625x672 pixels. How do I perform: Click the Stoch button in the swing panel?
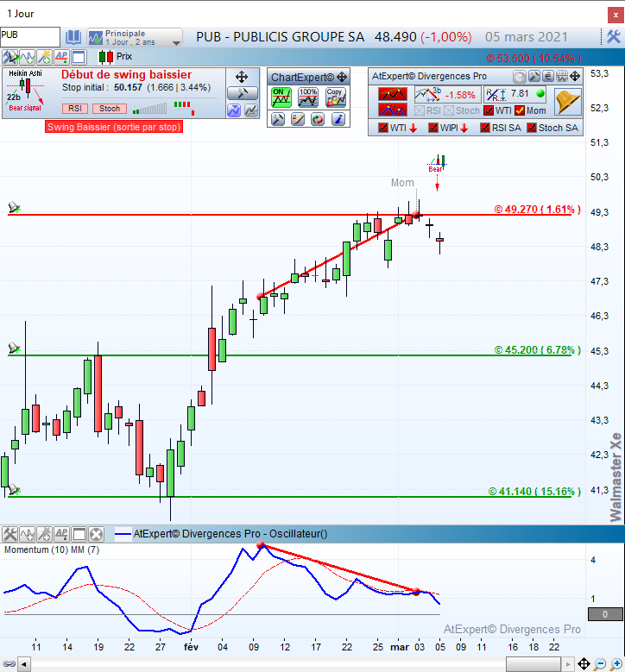coord(110,109)
